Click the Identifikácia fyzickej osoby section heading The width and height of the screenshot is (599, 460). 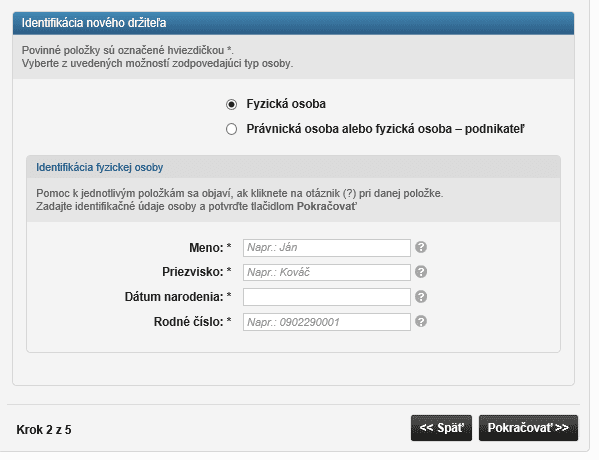point(99,167)
